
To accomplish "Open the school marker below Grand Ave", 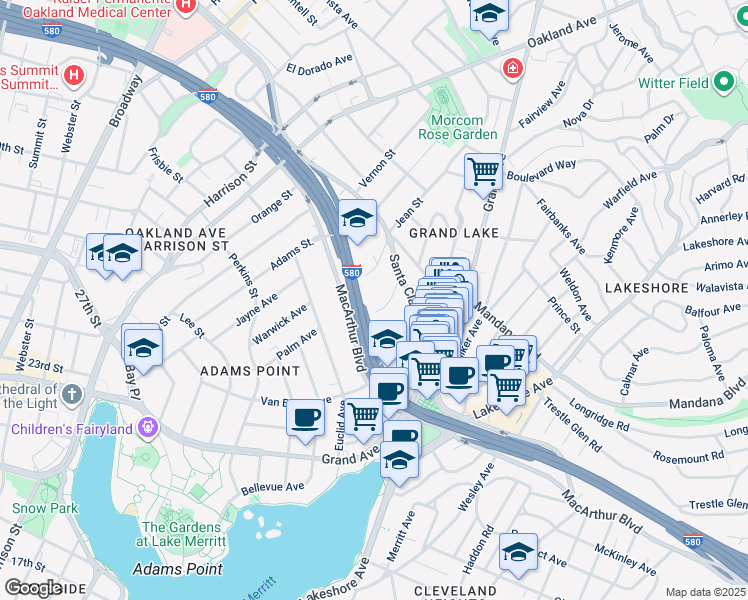I will (x=400, y=464).
